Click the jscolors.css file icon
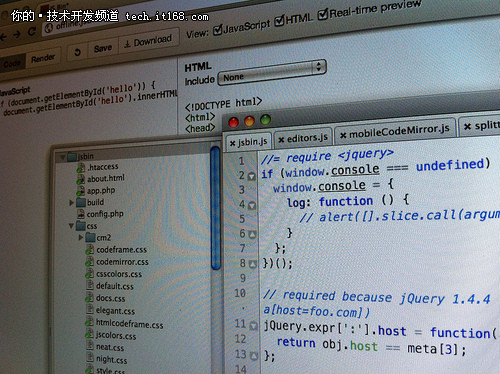 tap(89, 334)
